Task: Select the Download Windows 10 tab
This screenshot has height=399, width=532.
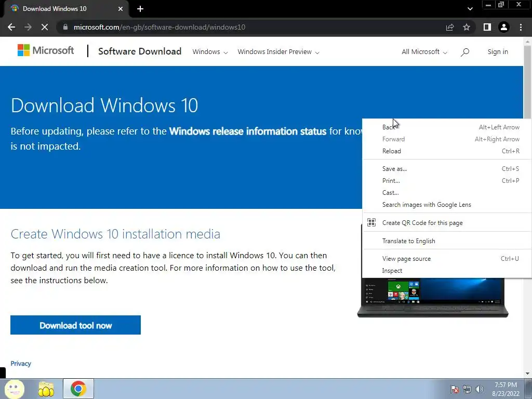Action: (66, 9)
